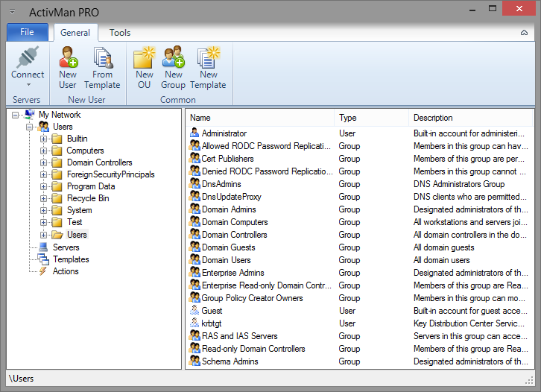This screenshot has width=541, height=392.
Task: Select the Builtin folder icon
Action: pyautogui.click(x=57, y=139)
